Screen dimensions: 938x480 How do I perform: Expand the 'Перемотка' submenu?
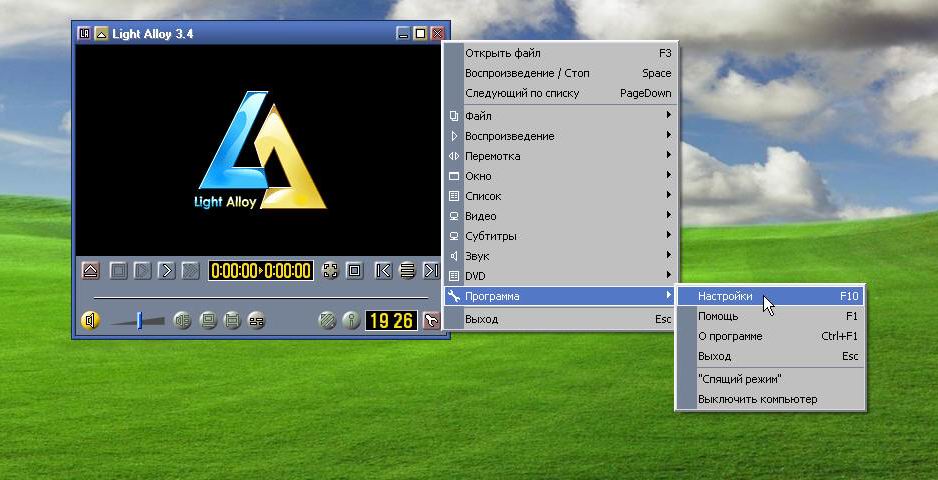pos(560,156)
